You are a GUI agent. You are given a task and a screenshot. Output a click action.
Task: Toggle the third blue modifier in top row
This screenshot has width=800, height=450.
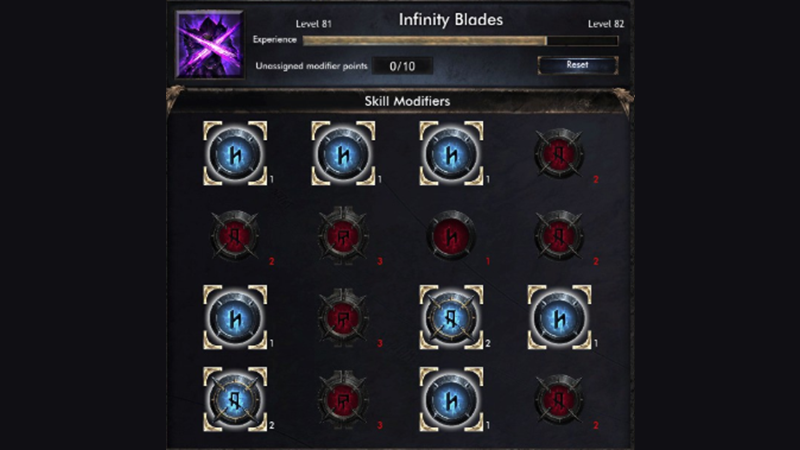point(452,153)
